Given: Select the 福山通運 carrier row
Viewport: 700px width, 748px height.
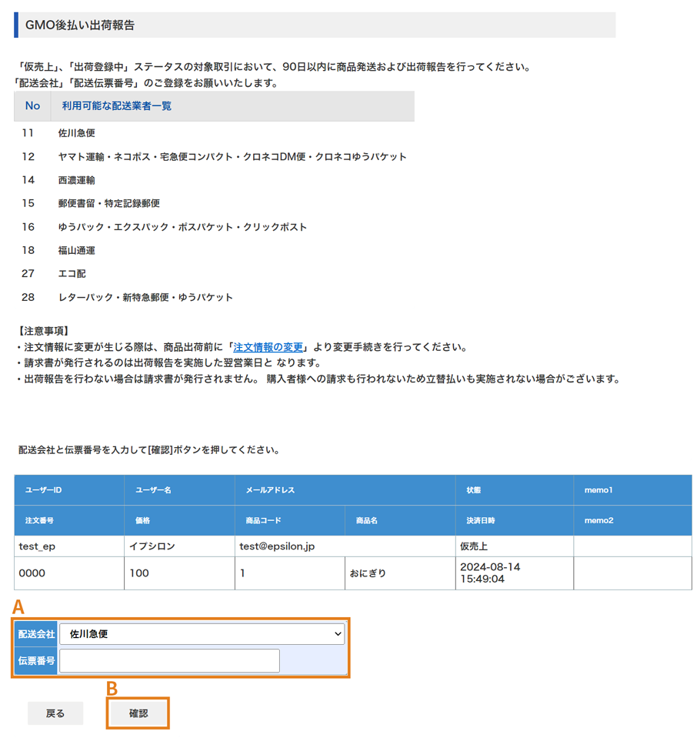Looking at the screenshot, I should click(214, 250).
